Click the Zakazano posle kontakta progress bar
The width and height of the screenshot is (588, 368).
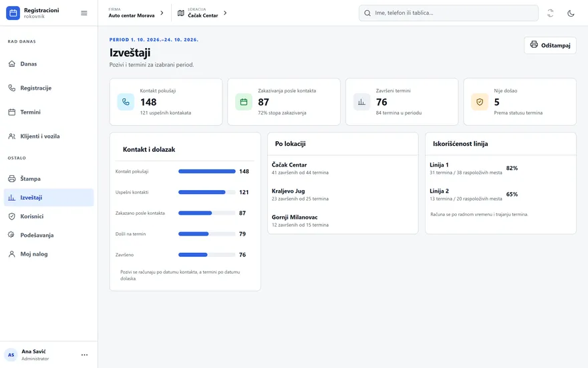207,213
